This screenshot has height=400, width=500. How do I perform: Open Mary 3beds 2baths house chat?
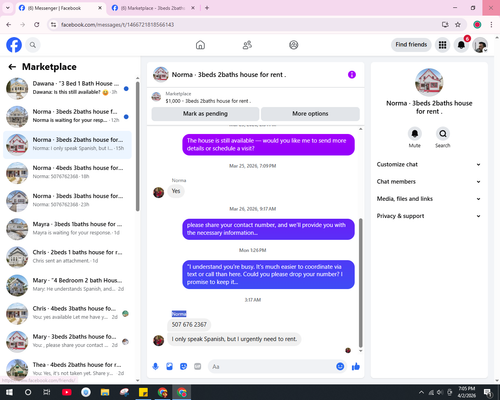[x=68, y=341]
